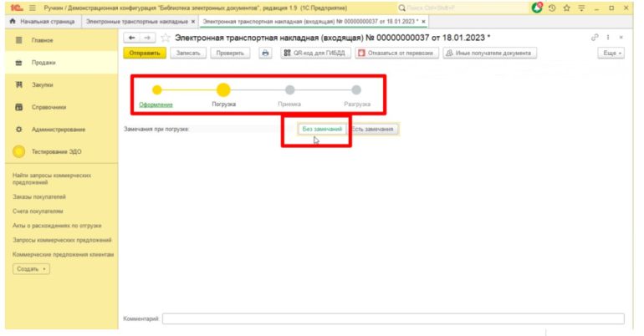
Task: Open Запросы коммерческих предложений link
Action: click(x=62, y=240)
